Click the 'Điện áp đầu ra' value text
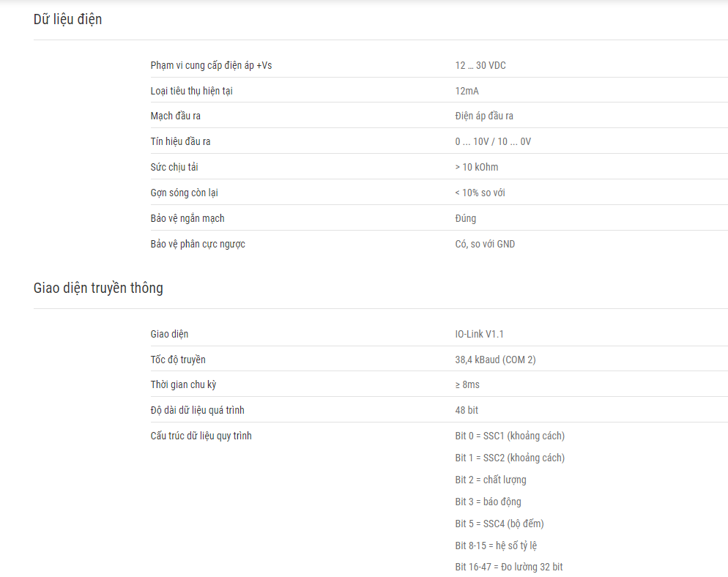Screen dimensions: 728x577 484,116
